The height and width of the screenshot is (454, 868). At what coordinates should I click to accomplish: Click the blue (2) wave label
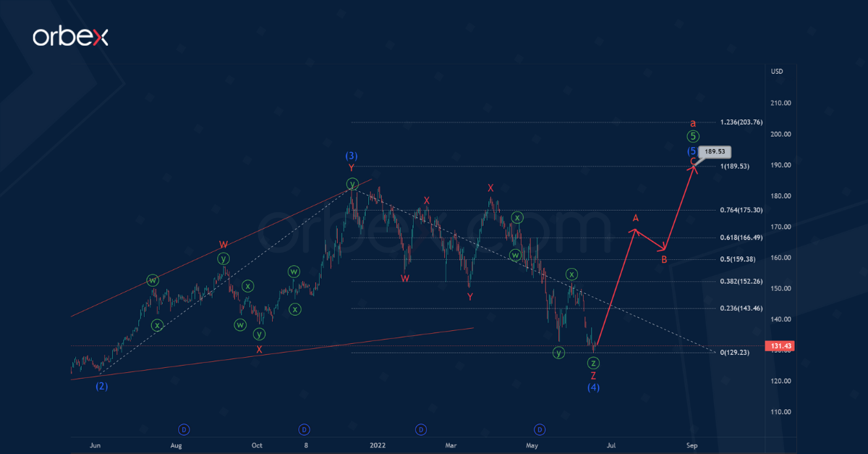[102, 386]
